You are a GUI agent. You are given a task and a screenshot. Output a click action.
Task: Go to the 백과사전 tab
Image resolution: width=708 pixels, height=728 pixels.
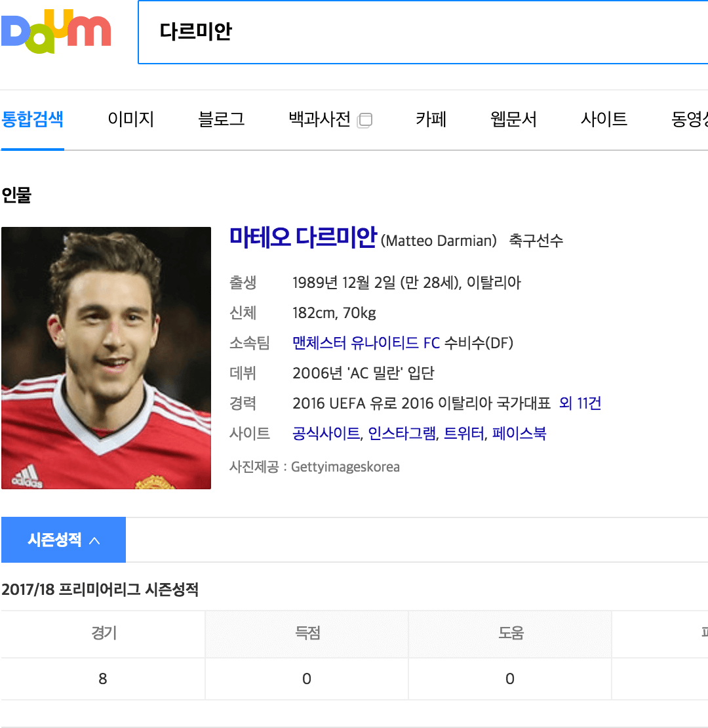[x=320, y=119]
